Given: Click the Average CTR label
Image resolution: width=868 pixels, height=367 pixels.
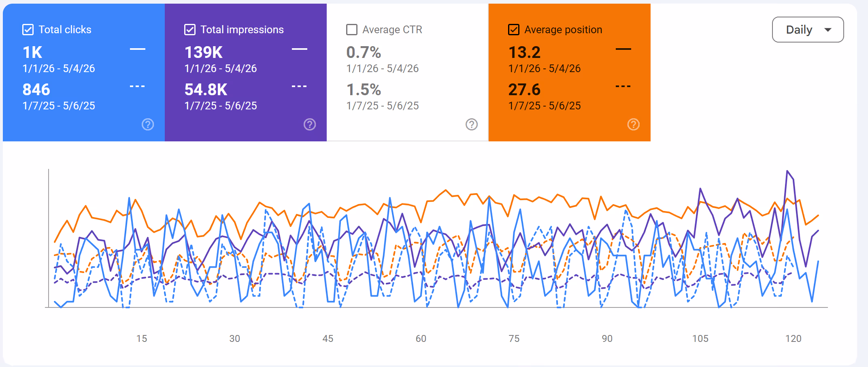Looking at the screenshot, I should [x=392, y=30].
